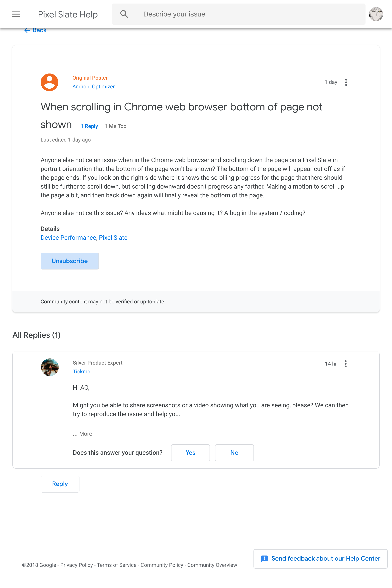Image resolution: width=392 pixels, height=588 pixels.
Task: Open the hamburger navigation menu
Action: click(x=16, y=14)
